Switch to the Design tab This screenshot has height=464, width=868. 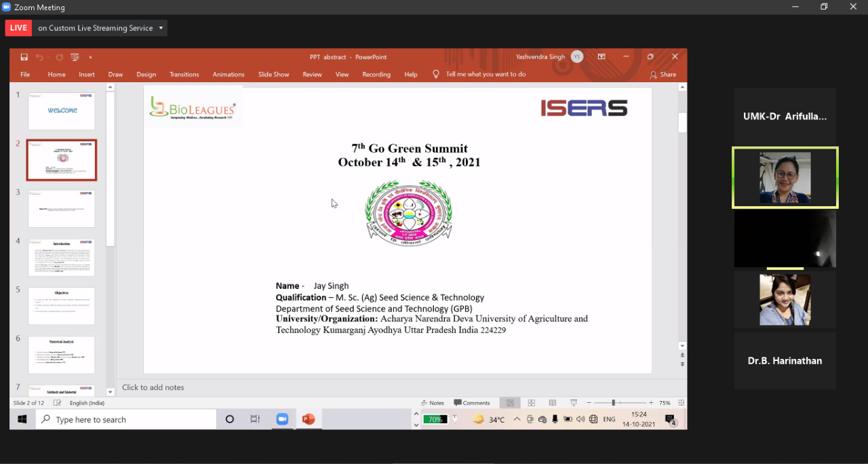(x=146, y=75)
